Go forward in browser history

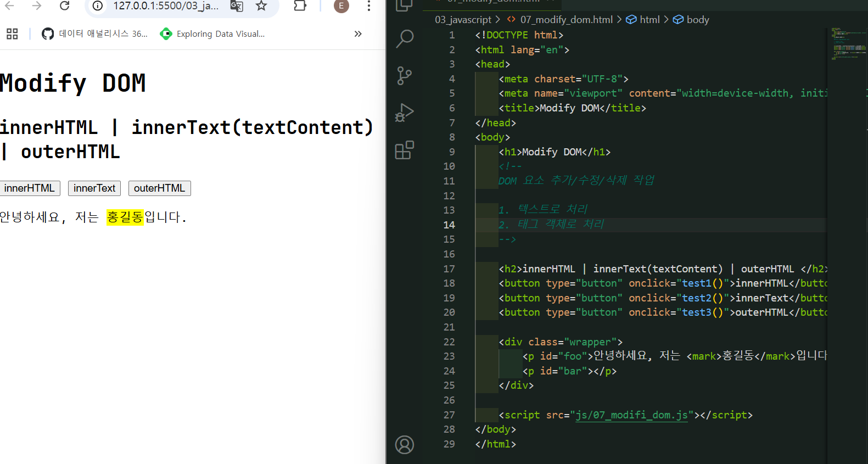(37, 6)
